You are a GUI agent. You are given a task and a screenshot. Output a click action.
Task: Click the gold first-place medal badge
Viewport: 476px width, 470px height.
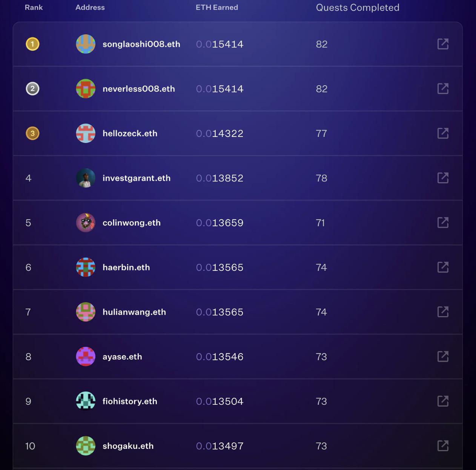coord(32,44)
